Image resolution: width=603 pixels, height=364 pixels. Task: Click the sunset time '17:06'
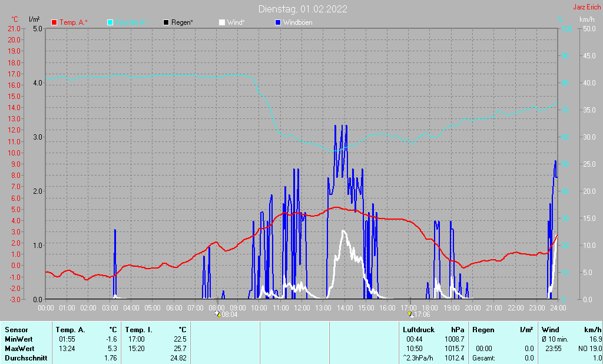[x=422, y=315]
